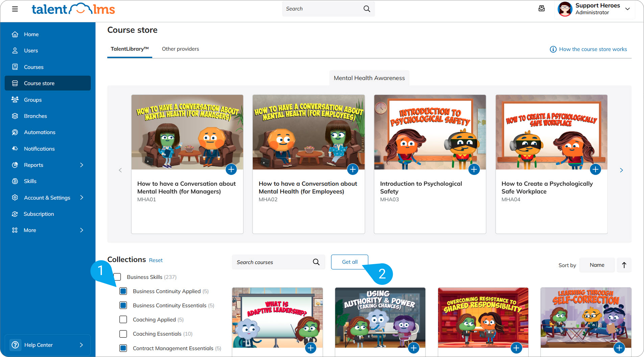Open the Sort by Name dropdown
The image size is (644, 357).
[597, 265]
